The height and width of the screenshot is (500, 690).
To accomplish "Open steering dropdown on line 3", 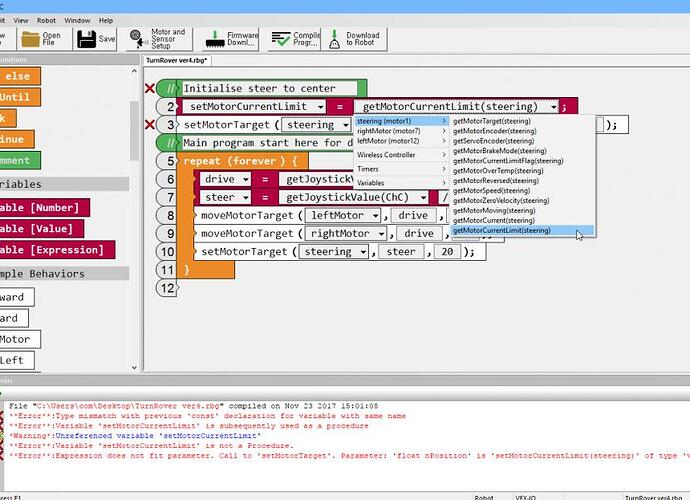I will click(x=346, y=125).
